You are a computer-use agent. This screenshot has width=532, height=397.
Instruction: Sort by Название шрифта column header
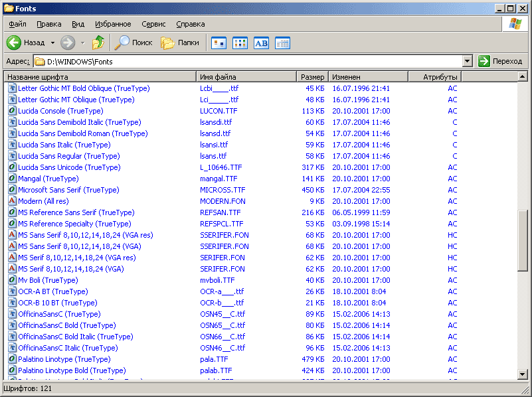click(x=100, y=77)
